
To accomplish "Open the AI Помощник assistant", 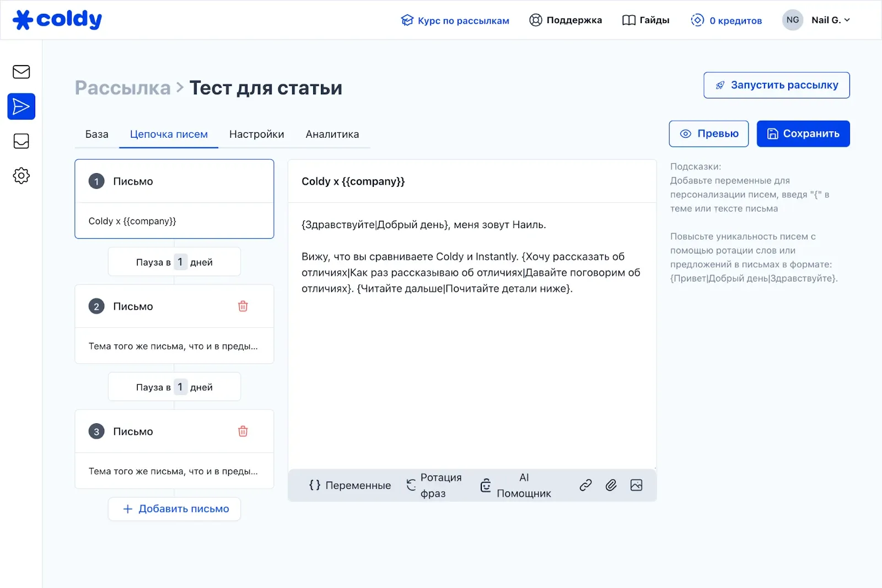I will coord(515,485).
